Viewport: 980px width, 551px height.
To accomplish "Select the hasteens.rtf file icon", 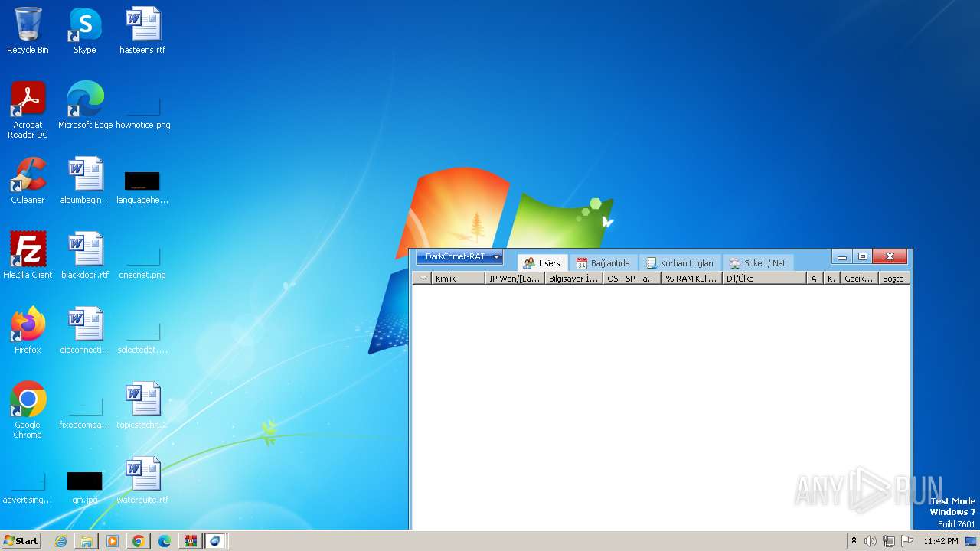I will (x=142, y=31).
